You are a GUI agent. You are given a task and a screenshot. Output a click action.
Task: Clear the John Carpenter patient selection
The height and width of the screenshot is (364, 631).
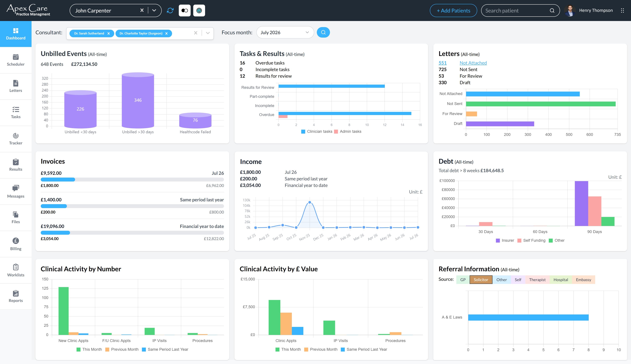tap(142, 10)
